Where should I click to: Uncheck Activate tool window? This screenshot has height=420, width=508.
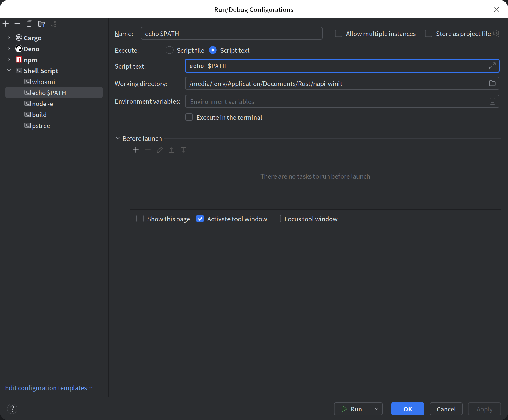pos(200,219)
